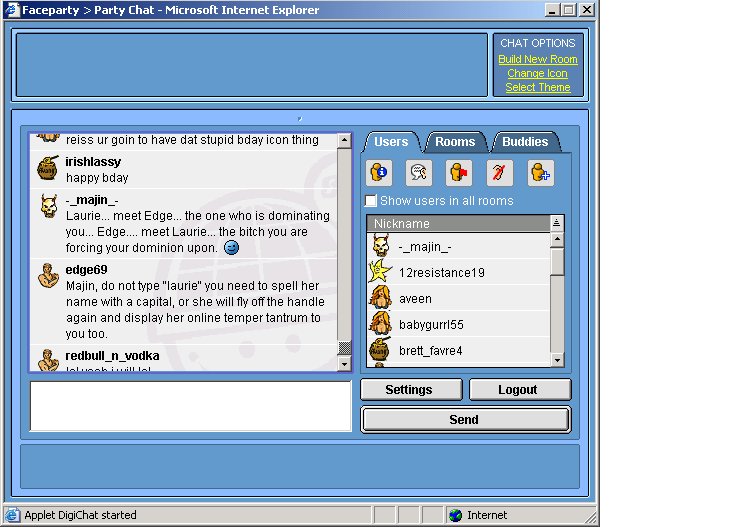Click the add buddy plus icon
Screen dimensions: 734x527
[540, 173]
